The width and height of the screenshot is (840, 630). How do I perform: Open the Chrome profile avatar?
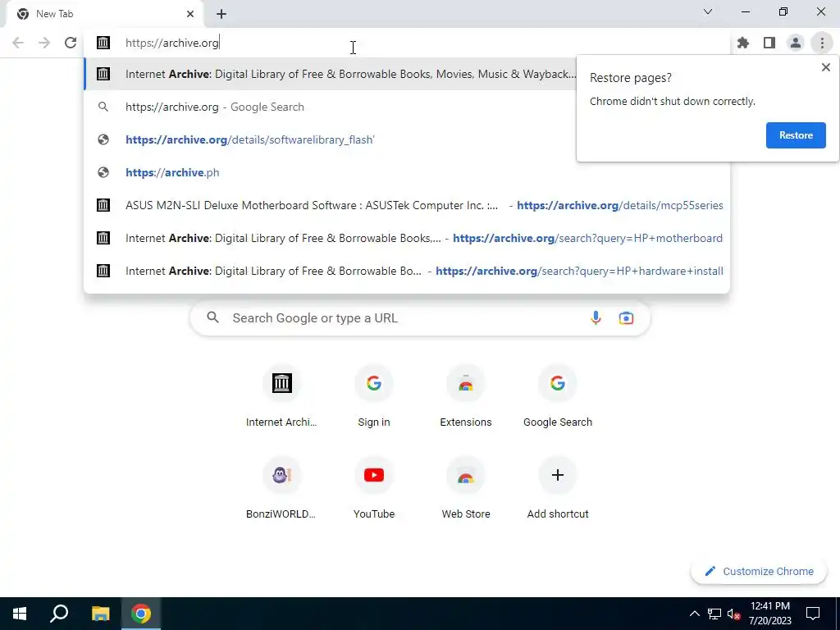pyautogui.click(x=796, y=43)
